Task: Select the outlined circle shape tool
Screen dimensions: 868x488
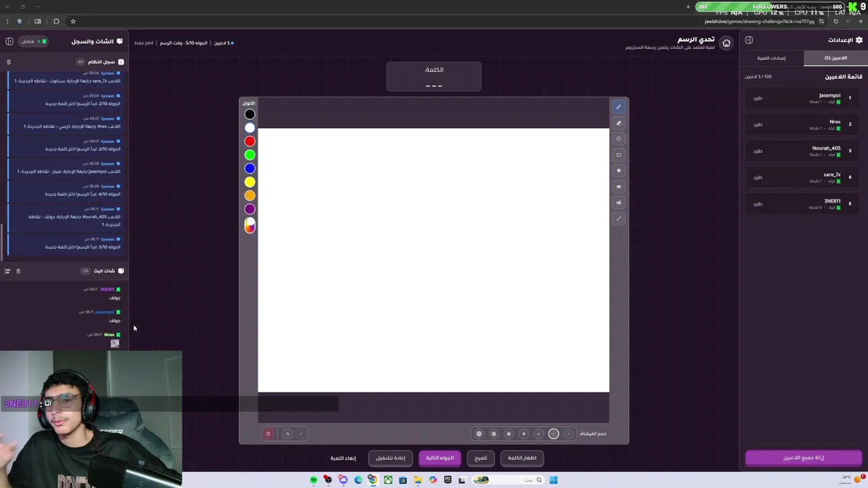Action: [618, 139]
